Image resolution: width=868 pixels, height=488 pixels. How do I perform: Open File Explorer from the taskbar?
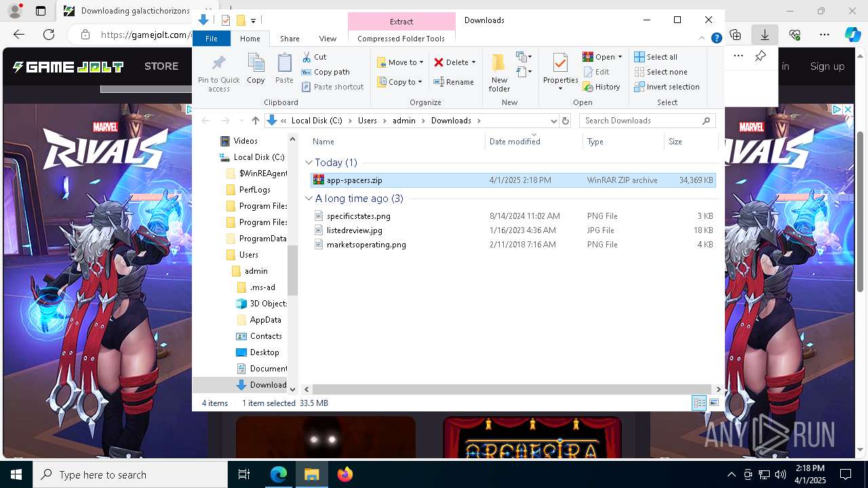(312, 474)
